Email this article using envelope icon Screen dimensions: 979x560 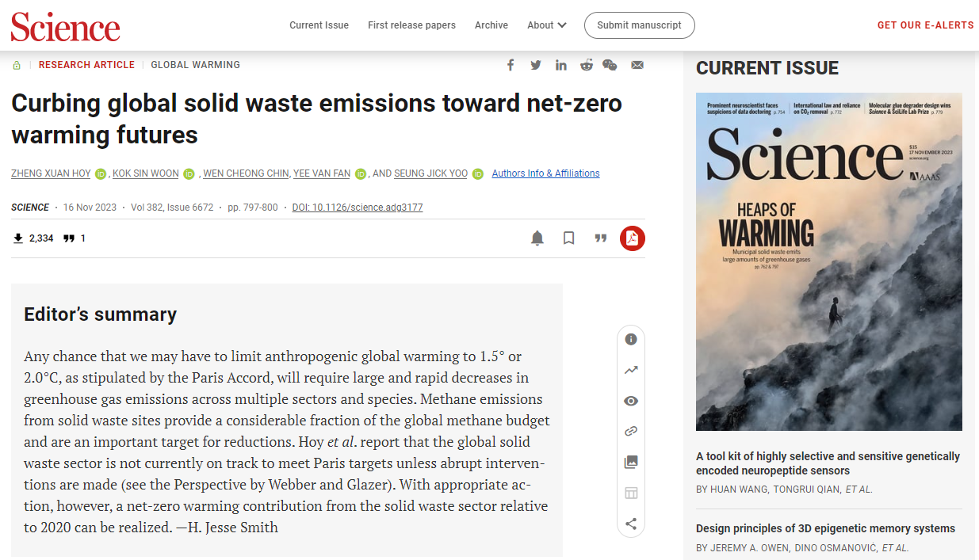637,65
